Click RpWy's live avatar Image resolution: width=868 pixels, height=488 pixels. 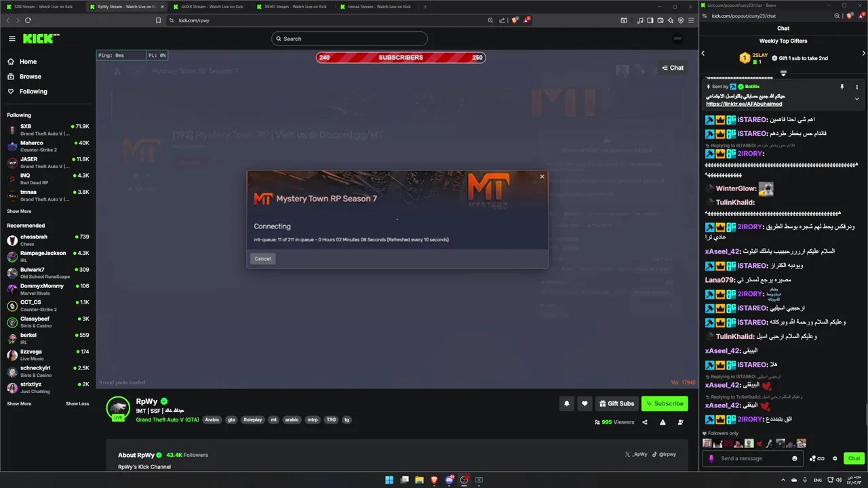click(x=118, y=408)
